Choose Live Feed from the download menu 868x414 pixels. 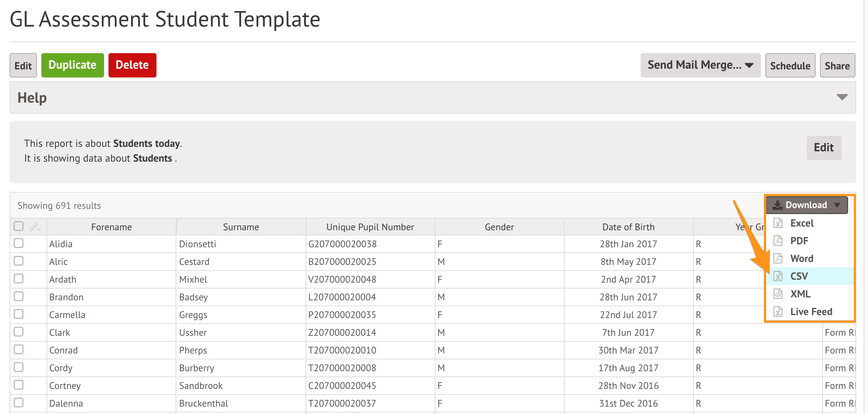coord(811,312)
